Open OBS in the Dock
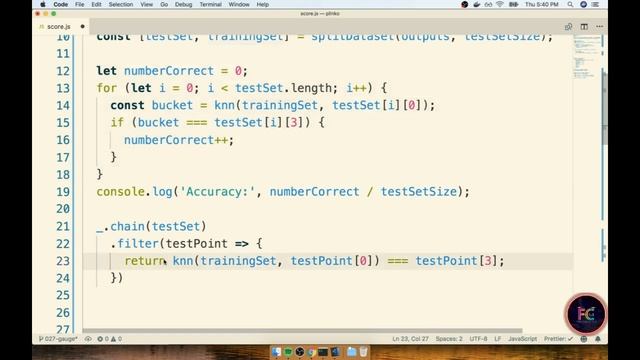The image size is (640, 360). click(x=300, y=351)
